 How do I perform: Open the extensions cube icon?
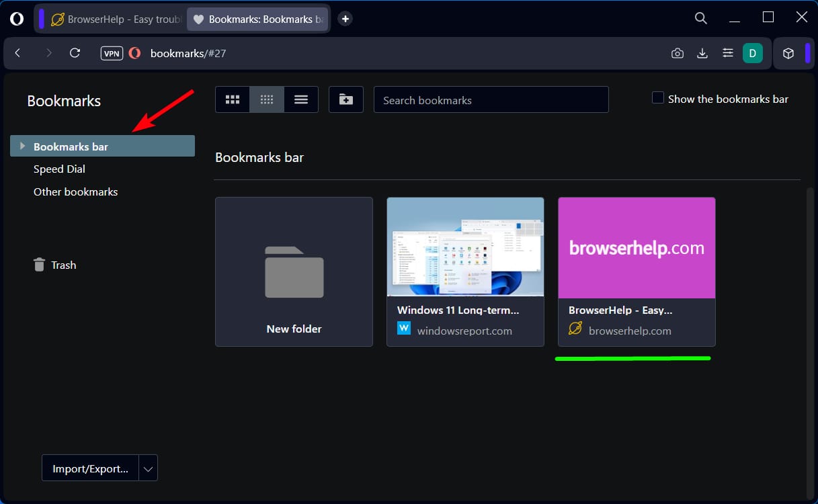coord(789,53)
